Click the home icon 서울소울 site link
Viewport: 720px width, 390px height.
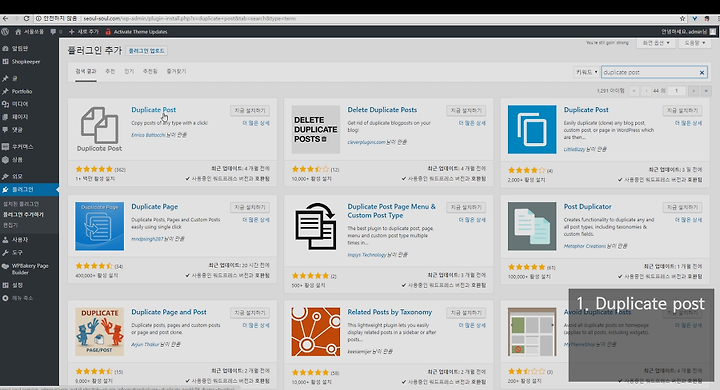pyautogui.click(x=29, y=32)
